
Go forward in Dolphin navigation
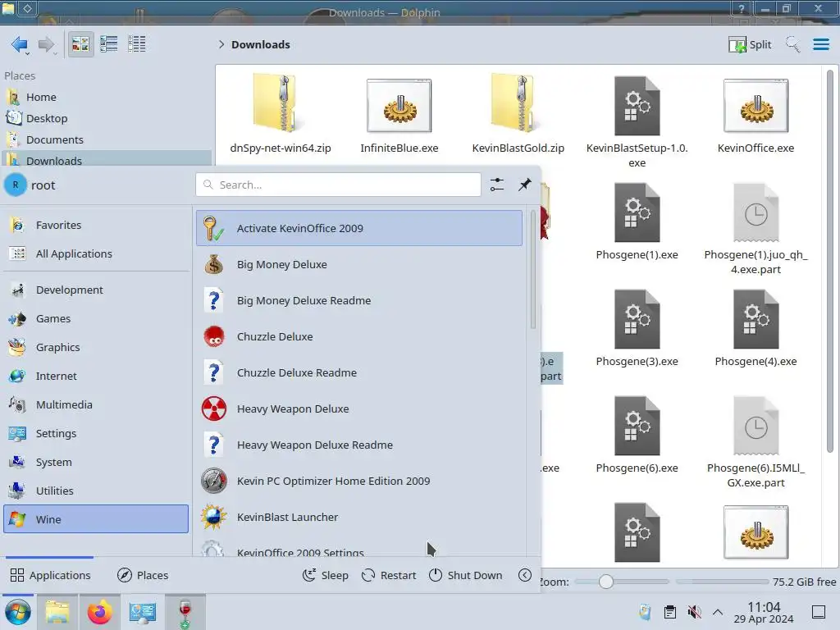coord(47,44)
